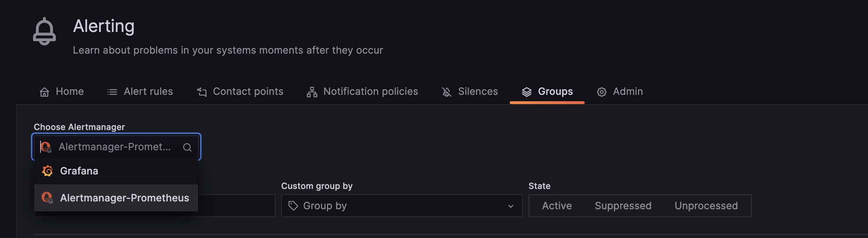
Task: Open the Notification policies tab
Action: pos(370,92)
